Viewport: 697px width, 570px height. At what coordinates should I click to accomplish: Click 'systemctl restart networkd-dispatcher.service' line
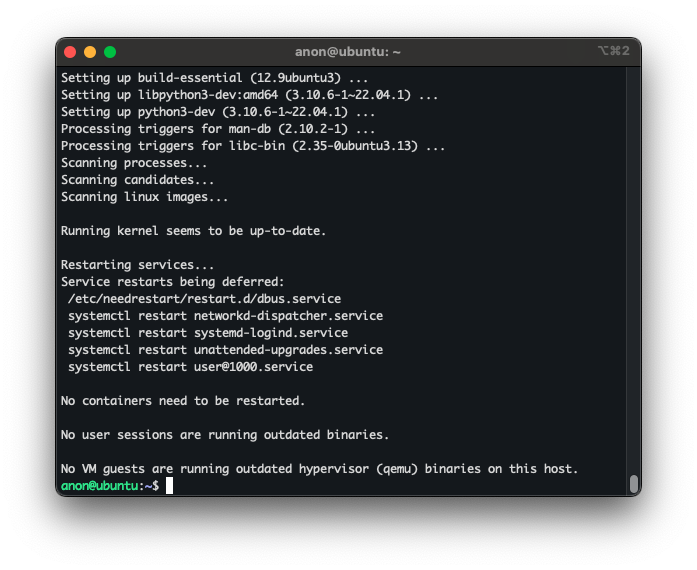point(225,316)
